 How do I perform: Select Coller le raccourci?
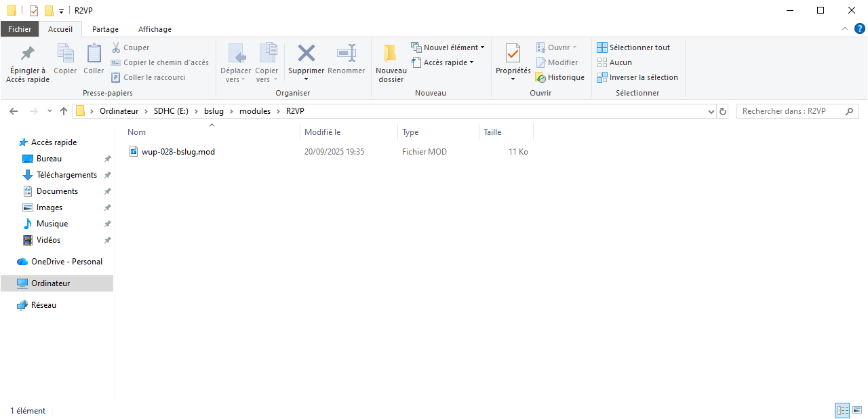click(x=148, y=77)
